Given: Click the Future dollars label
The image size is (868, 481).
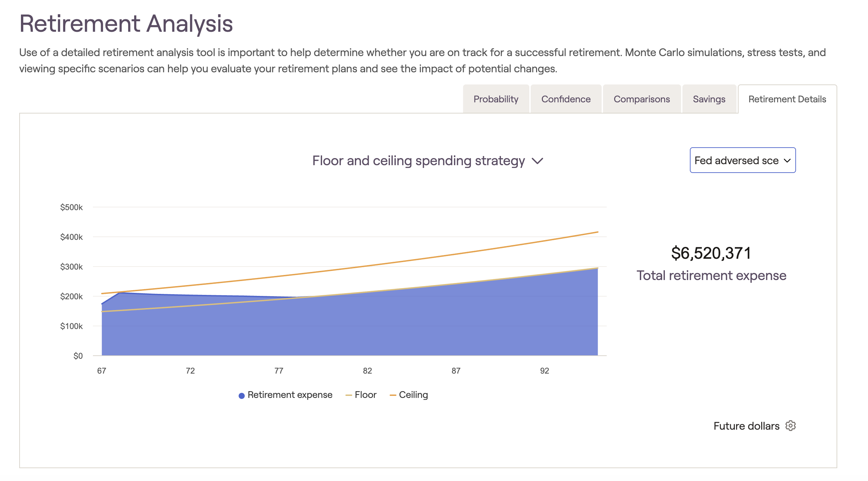Looking at the screenshot, I should [746, 426].
